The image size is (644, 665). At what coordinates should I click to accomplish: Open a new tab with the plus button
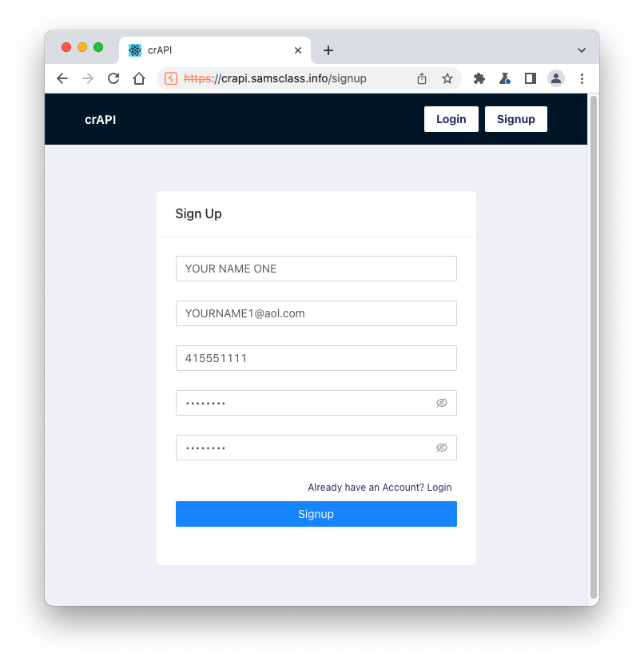point(328,50)
